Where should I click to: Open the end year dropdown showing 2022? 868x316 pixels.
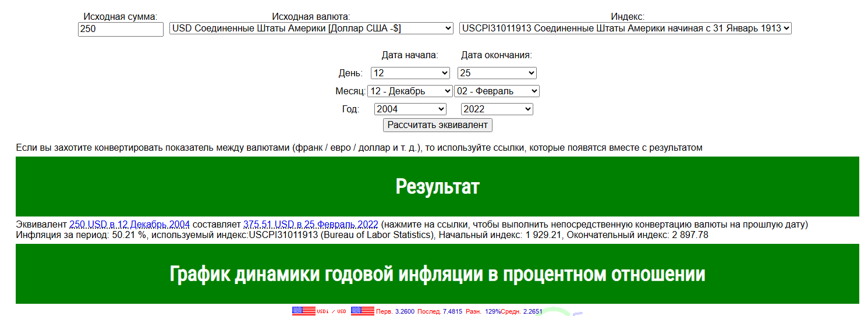pos(497,109)
